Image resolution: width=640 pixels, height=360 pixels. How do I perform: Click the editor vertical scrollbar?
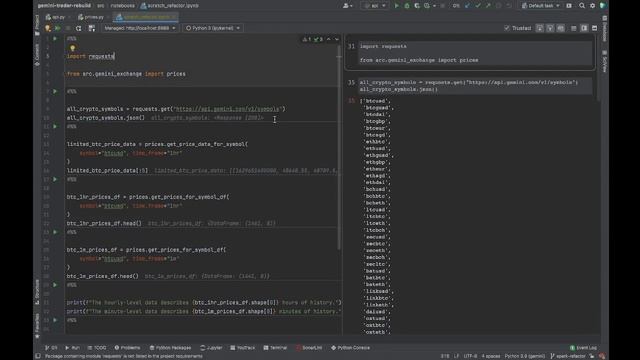click(339, 147)
